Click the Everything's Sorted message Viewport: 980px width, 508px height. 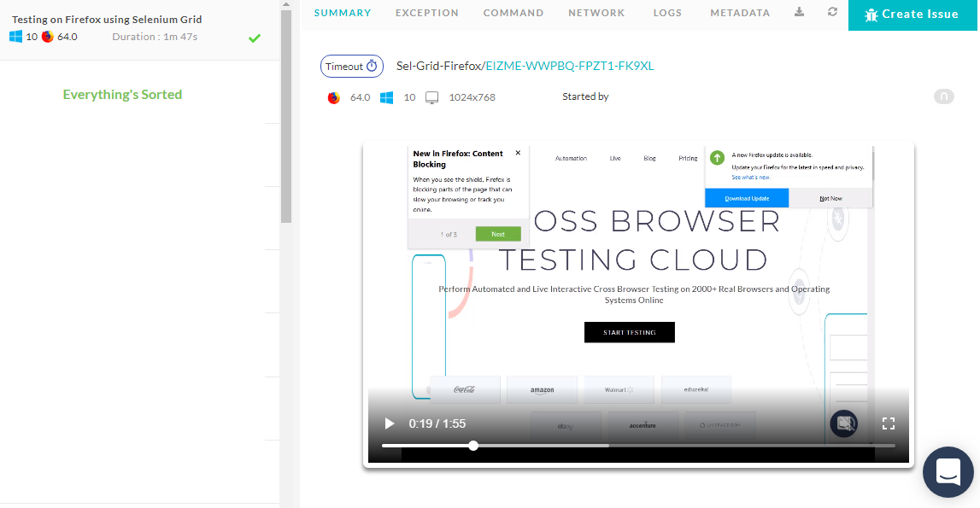[x=122, y=95]
